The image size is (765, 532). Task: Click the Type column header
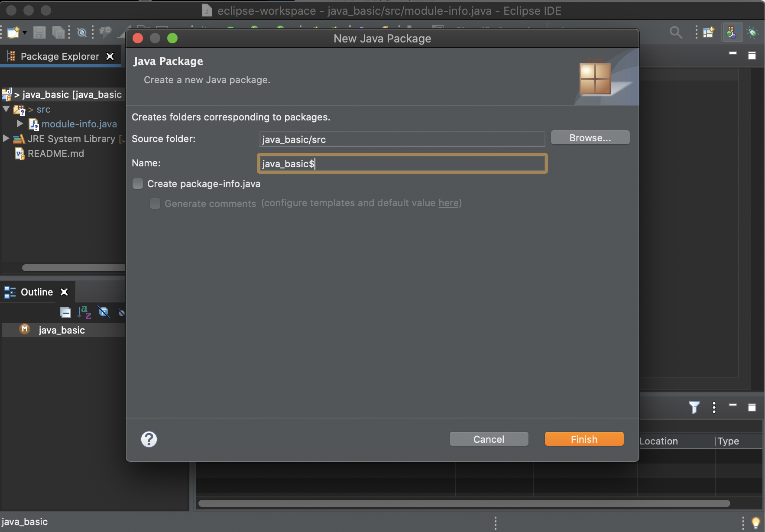pyautogui.click(x=728, y=441)
